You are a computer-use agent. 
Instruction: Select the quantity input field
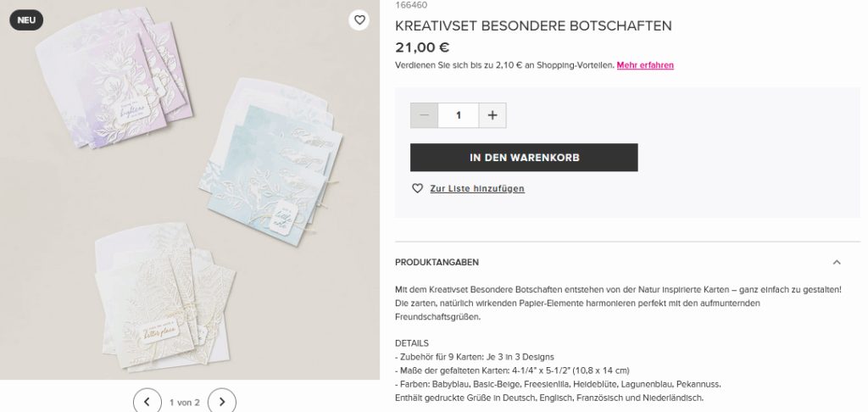coord(459,115)
